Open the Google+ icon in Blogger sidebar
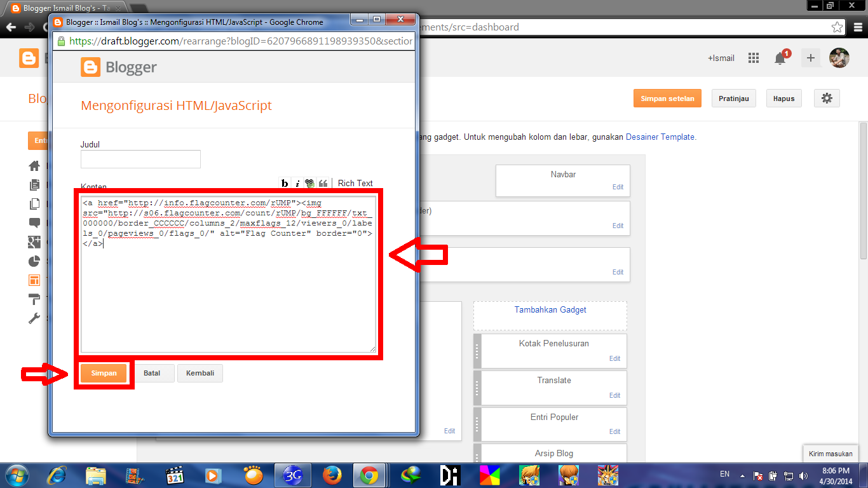Image resolution: width=868 pixels, height=488 pixels. point(34,242)
